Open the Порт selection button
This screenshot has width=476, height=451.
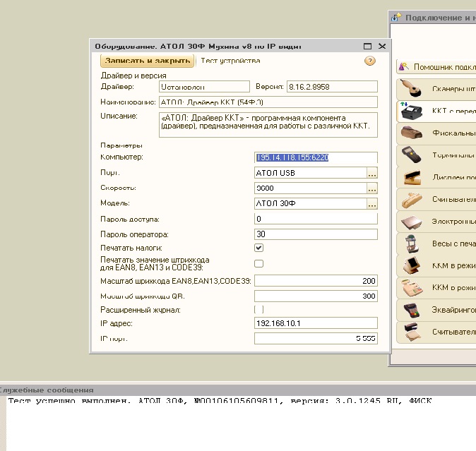pos(372,173)
